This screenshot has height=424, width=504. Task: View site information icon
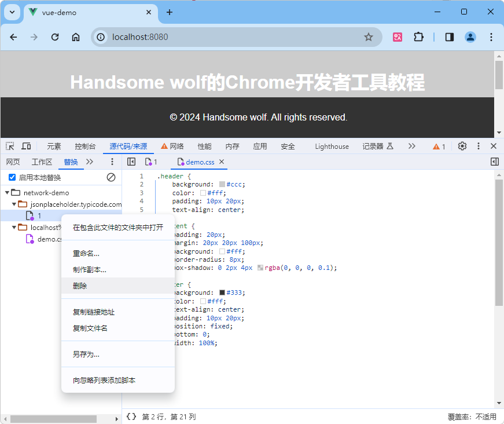[101, 37]
